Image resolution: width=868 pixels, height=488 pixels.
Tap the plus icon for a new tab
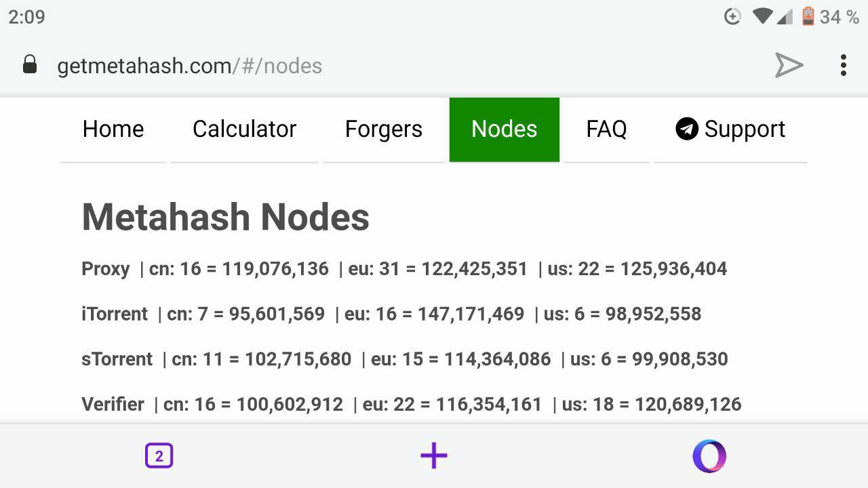[434, 456]
